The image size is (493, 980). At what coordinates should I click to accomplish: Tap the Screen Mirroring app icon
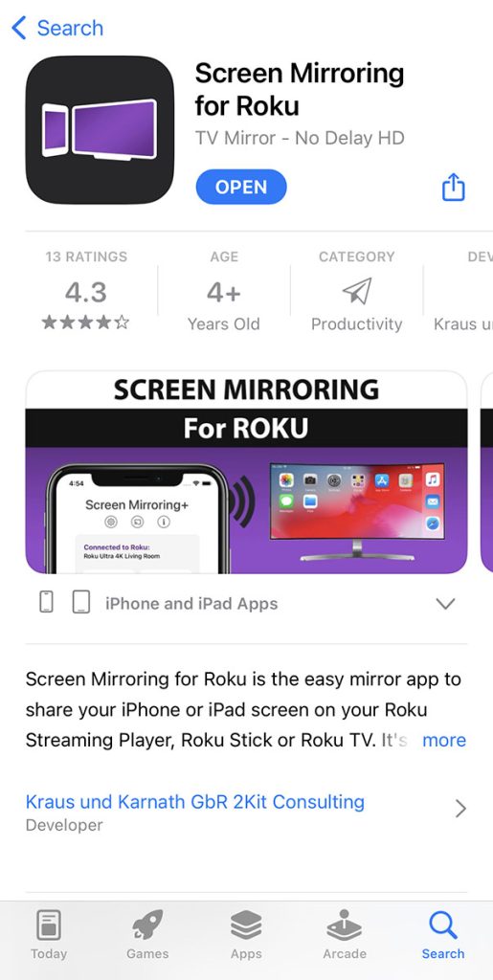(x=100, y=130)
